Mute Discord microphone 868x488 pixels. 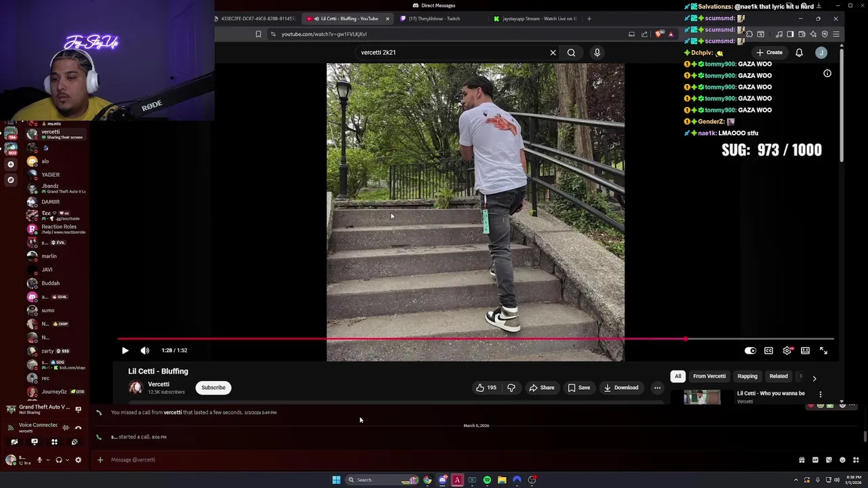point(39,460)
